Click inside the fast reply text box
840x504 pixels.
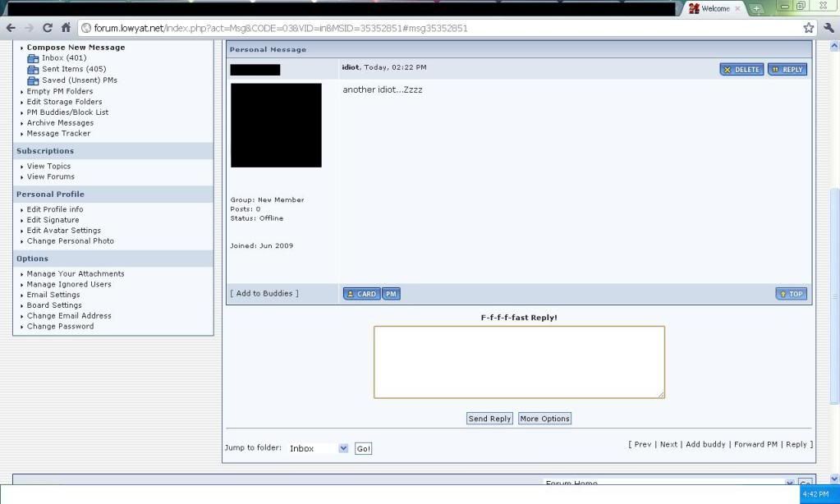point(519,362)
